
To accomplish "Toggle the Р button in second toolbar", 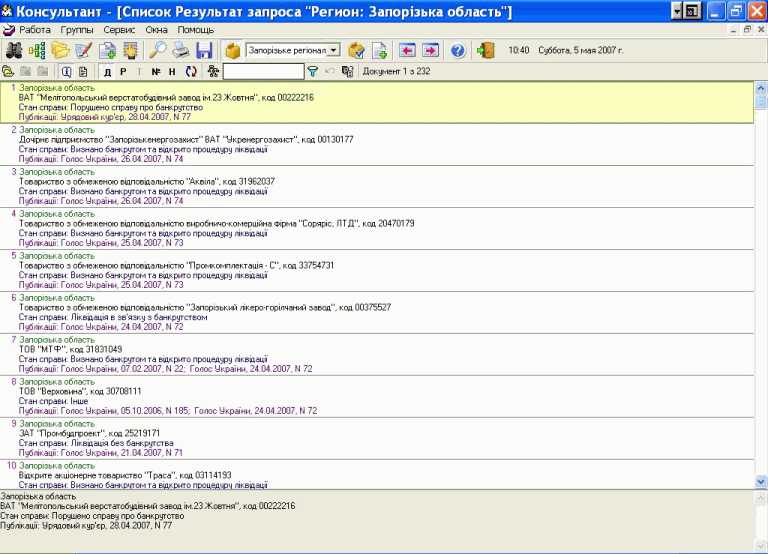I will pos(122,72).
